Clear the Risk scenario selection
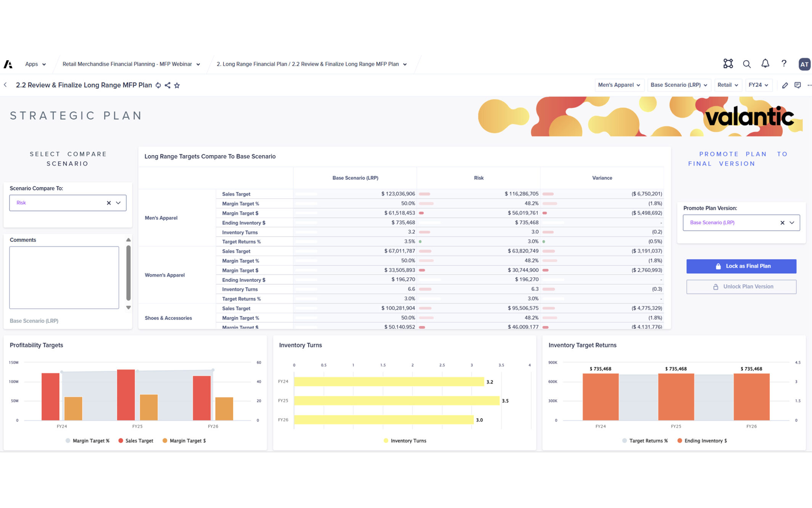Viewport: 812px width, 508px height. (x=109, y=203)
